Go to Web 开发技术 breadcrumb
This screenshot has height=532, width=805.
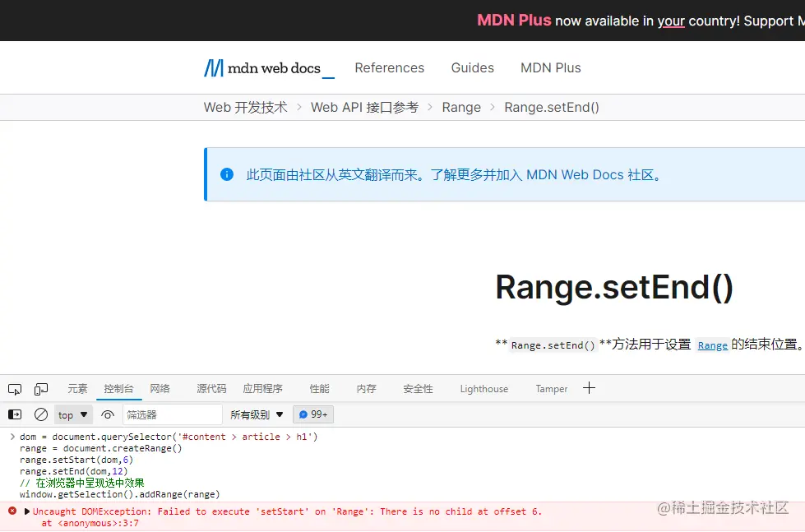245,108
